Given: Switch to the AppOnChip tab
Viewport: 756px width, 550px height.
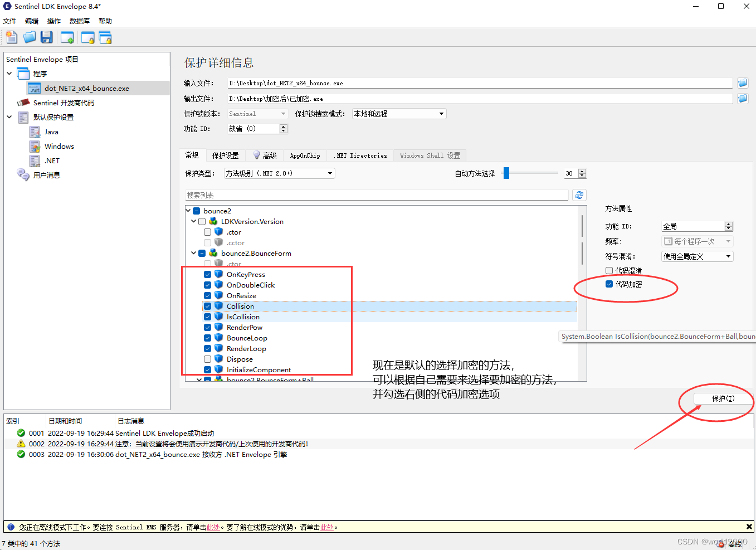Looking at the screenshot, I should pyautogui.click(x=305, y=155).
